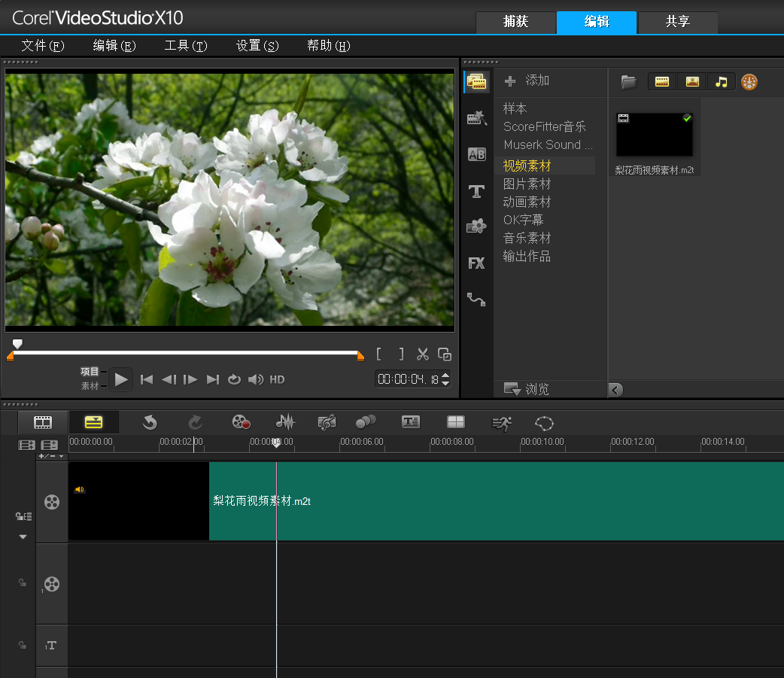Click the 浏览 browse button

click(527, 388)
